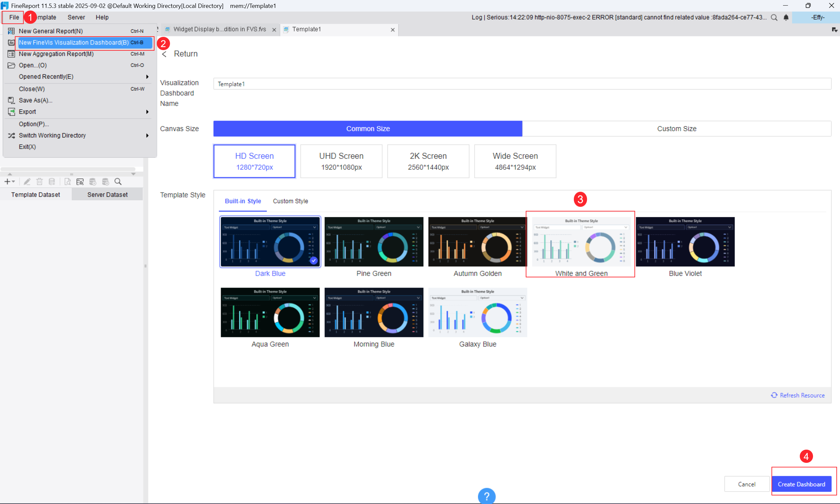Switch to the Custom Style tab
Image resolution: width=840 pixels, height=504 pixels.
click(x=290, y=201)
